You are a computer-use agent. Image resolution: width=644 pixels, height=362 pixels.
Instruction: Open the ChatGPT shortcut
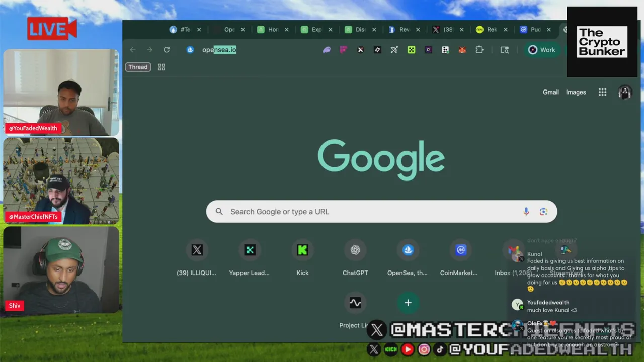(355, 258)
